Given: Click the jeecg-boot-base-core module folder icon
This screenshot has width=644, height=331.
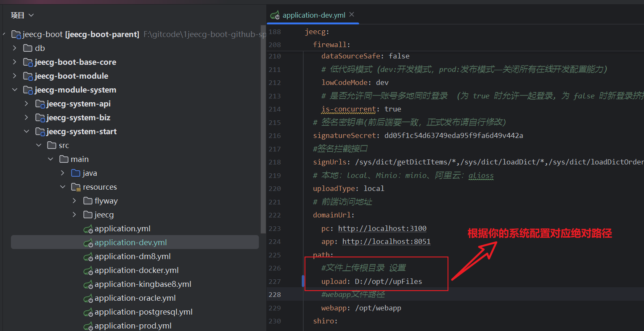Looking at the screenshot, I should [28, 62].
